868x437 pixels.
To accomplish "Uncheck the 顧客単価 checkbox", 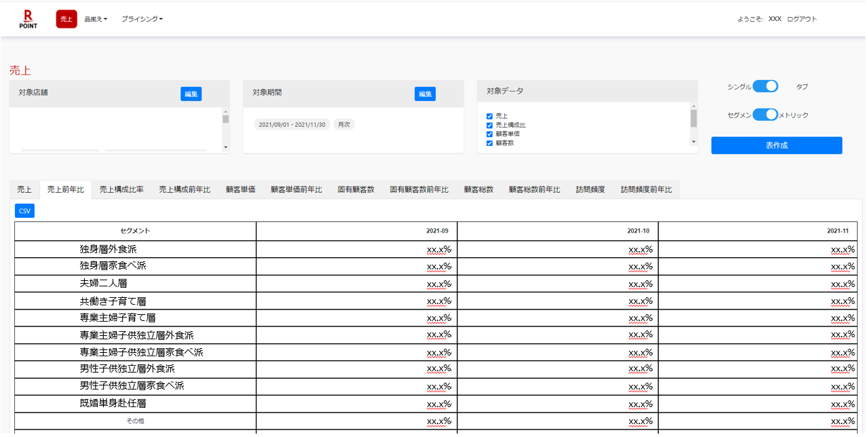I will [489, 134].
